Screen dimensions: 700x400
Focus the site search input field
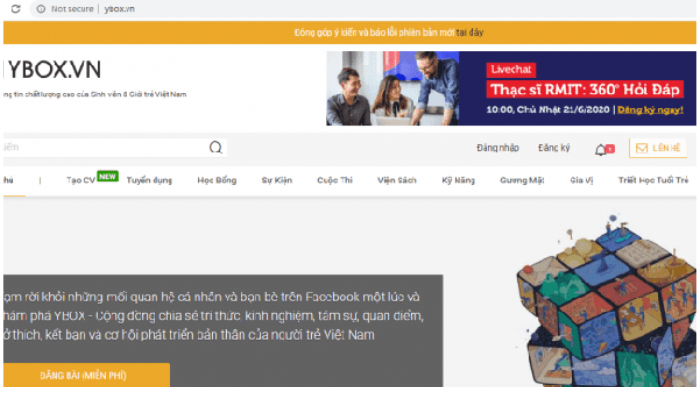click(x=105, y=147)
